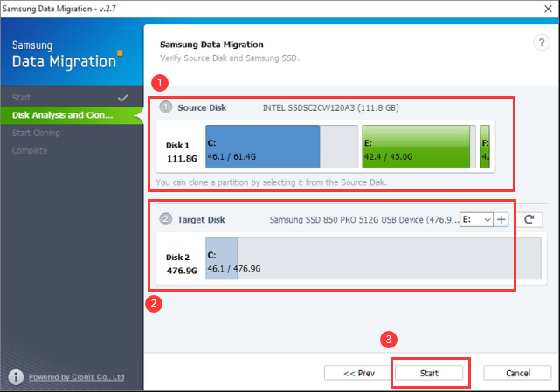Go back with the << Prev button
Image resolution: width=560 pixels, height=392 pixels.
pyautogui.click(x=358, y=373)
